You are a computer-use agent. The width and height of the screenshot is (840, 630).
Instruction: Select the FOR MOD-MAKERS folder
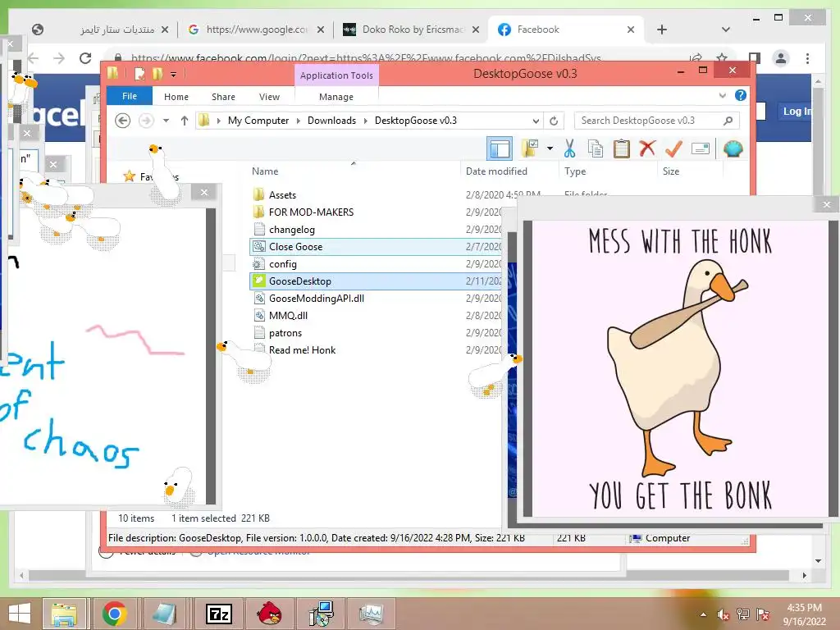coord(311,212)
